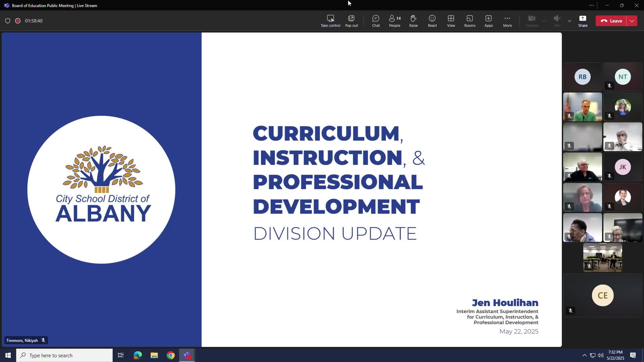This screenshot has width=644, height=362.
Task: Click the Windows search box
Action: coord(64,355)
